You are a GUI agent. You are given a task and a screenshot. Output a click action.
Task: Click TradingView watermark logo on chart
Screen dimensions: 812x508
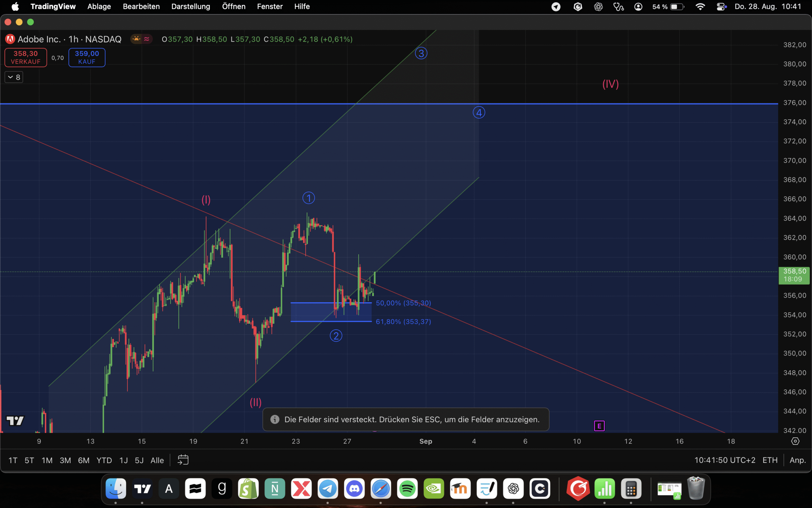(15, 421)
